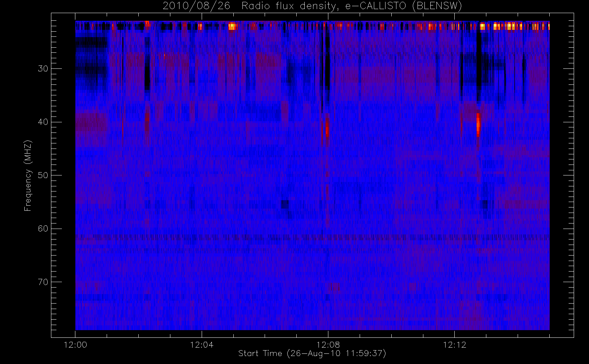This screenshot has height=364, width=589.
Task: Click the 50 MHz frequency tick label
Action: (x=43, y=175)
